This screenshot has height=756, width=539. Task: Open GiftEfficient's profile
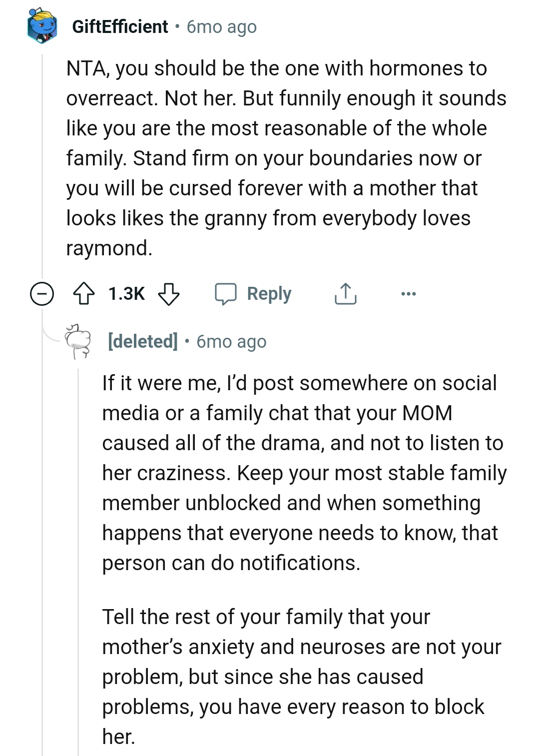[x=119, y=26]
